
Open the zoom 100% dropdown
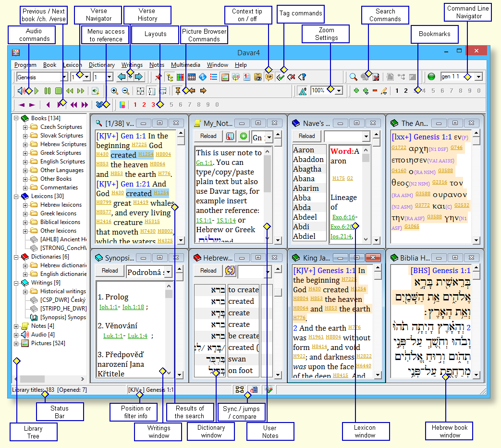(339, 91)
